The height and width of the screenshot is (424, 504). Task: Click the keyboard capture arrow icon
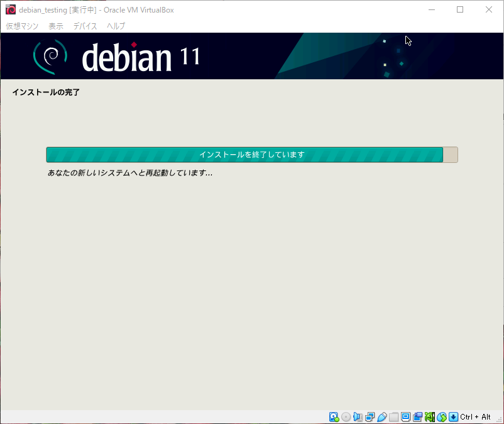(453, 417)
